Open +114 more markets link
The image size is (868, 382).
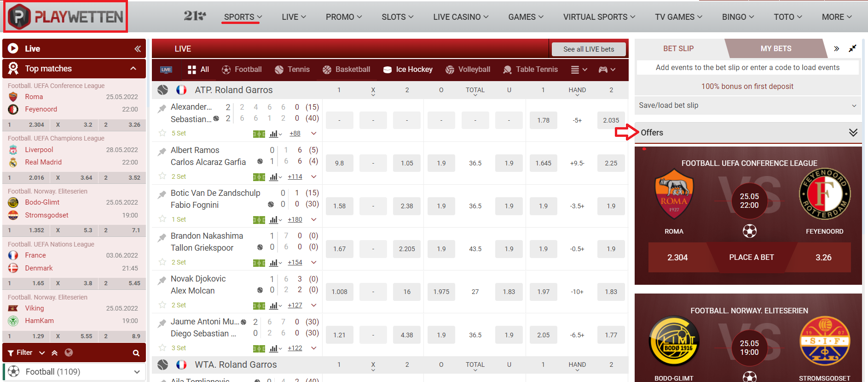[x=295, y=176]
